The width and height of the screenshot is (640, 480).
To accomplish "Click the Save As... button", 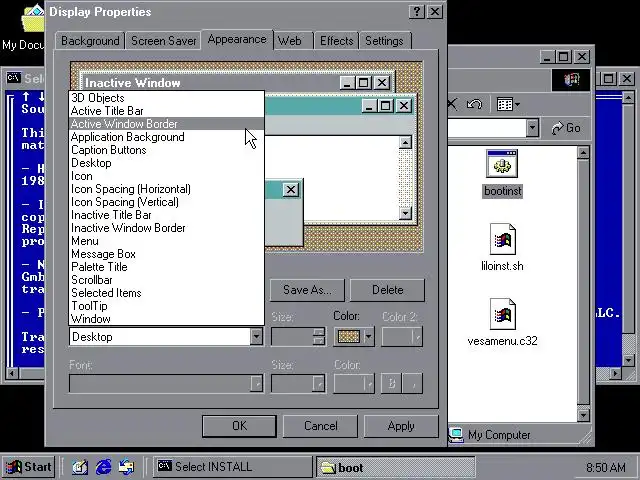I will (x=307, y=290).
